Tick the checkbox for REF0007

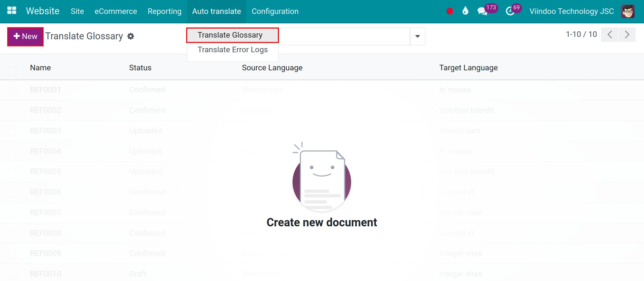click(12, 214)
